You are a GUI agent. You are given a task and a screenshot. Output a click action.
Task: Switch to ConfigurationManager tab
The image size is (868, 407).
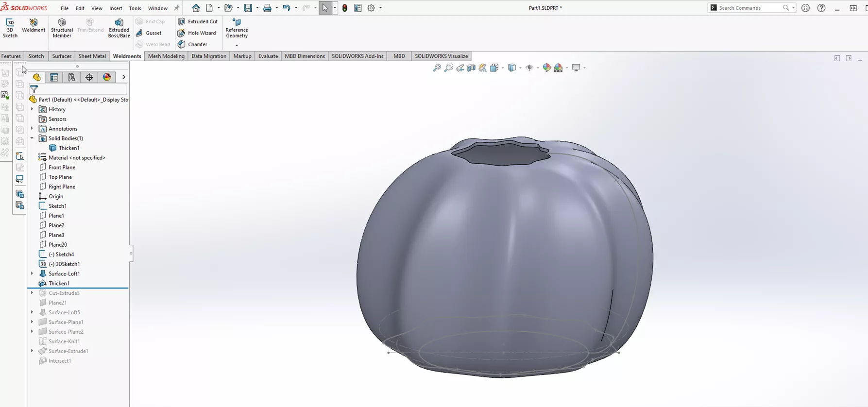tap(72, 77)
